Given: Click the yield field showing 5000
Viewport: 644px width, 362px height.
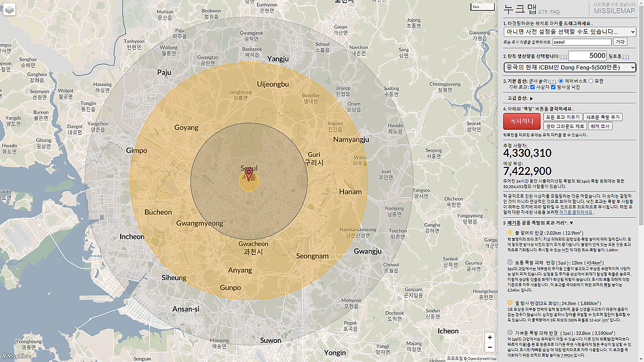Looking at the screenshot, I should click(x=588, y=56).
